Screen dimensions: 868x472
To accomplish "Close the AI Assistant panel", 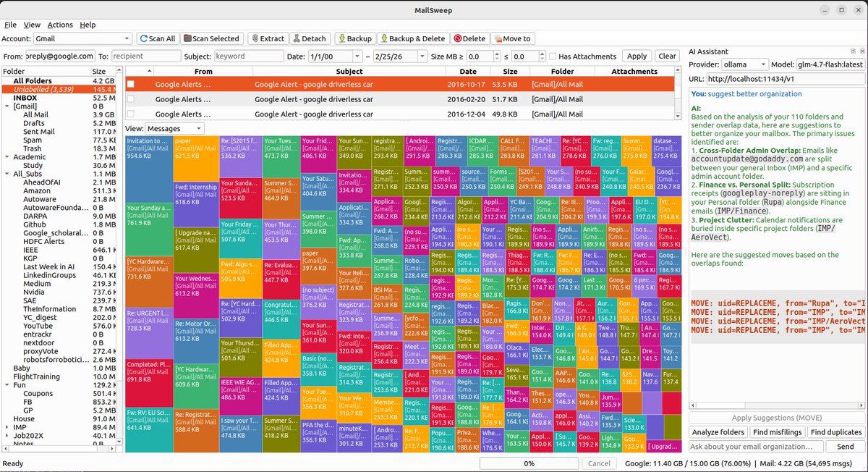I will click(x=861, y=51).
